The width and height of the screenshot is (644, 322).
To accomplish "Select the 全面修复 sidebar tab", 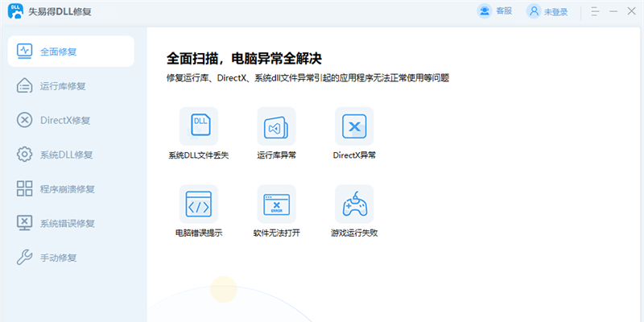I will click(x=71, y=51).
